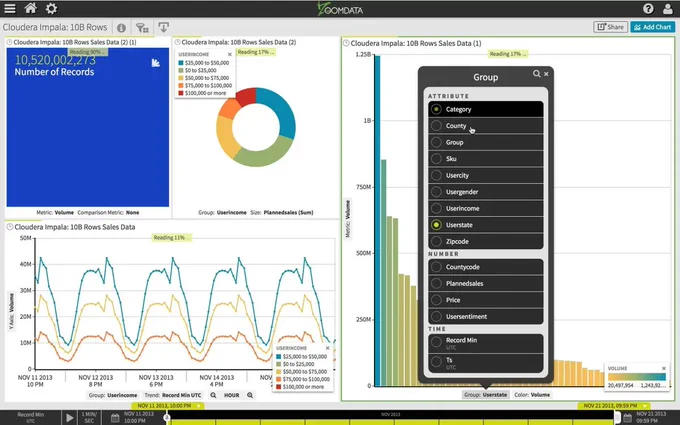The width and height of the screenshot is (680, 425).
Task: Pick Zipcode in Group list
Action: [485, 241]
